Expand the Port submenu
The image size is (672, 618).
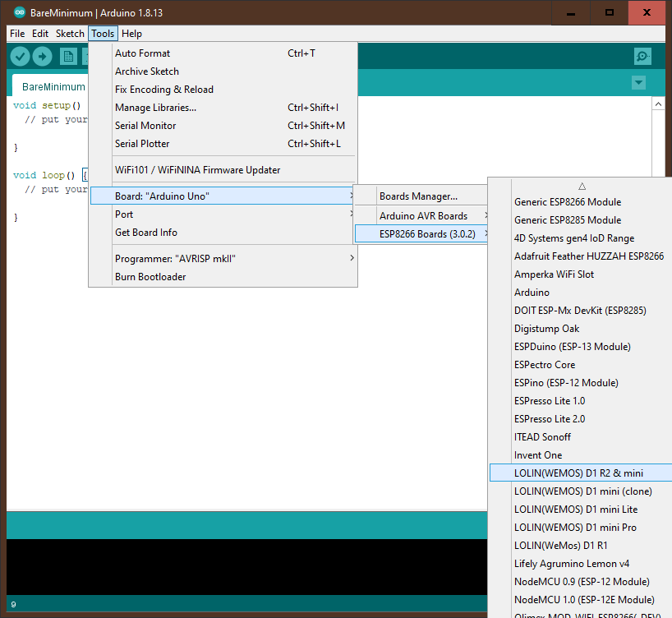[x=223, y=214]
